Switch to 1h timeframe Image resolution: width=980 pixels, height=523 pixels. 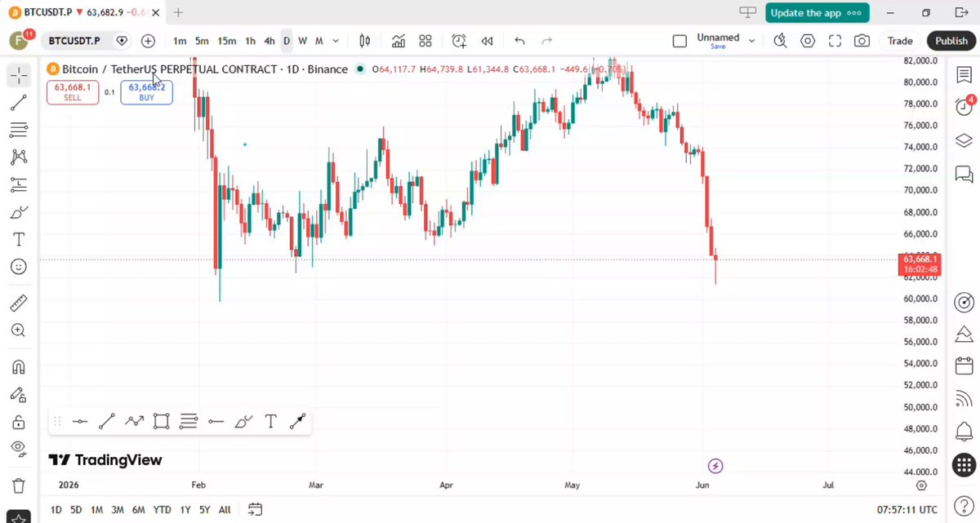[251, 41]
